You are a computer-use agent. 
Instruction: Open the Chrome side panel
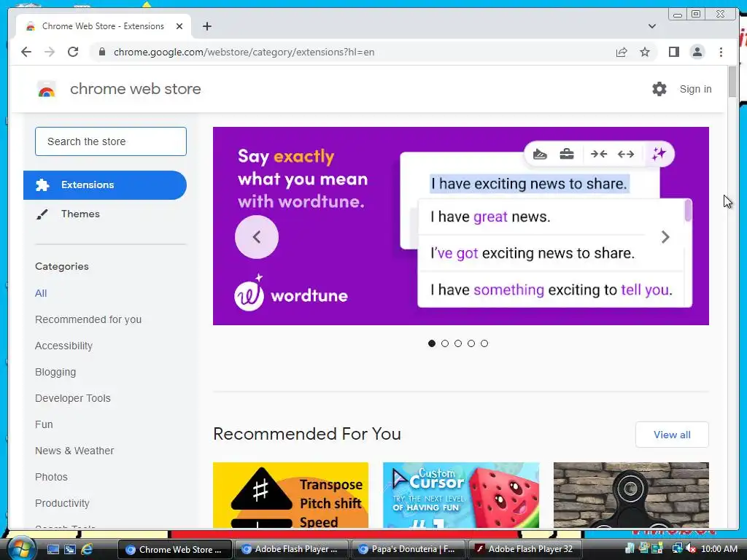[x=673, y=52]
